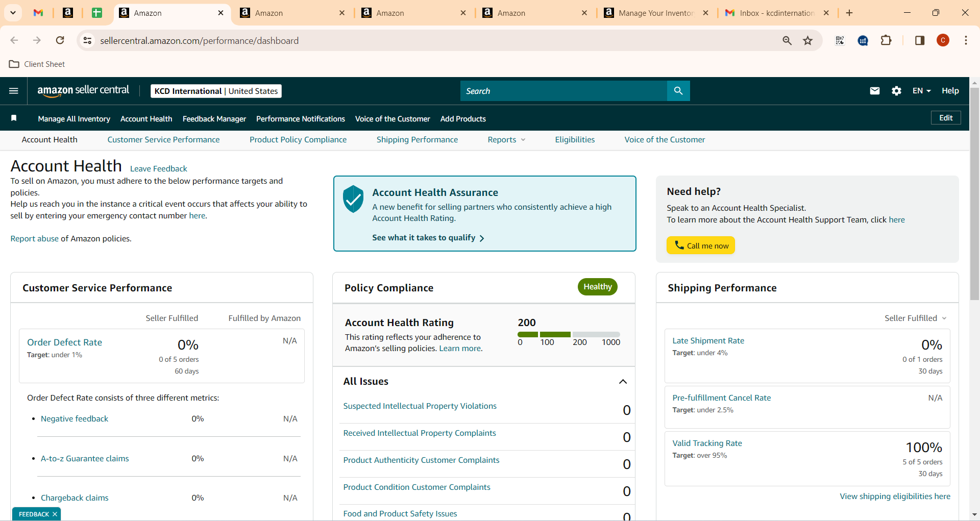980x521 pixels.
Task: Click See what it takes to qualify
Action: tap(428, 238)
